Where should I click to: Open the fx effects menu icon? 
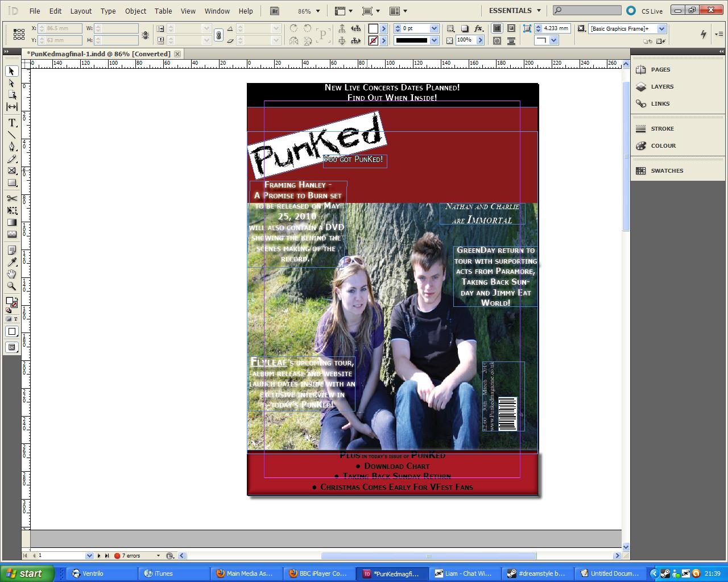[x=478, y=28]
